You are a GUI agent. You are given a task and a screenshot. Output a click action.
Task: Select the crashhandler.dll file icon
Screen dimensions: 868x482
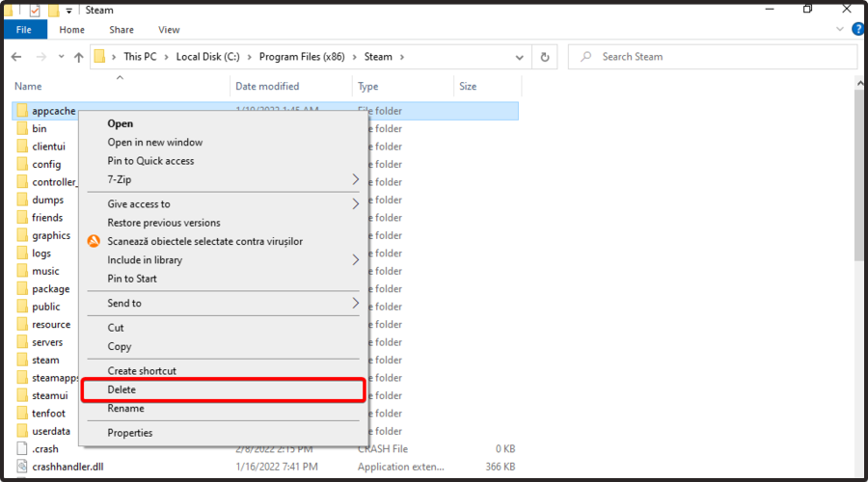tap(22, 467)
